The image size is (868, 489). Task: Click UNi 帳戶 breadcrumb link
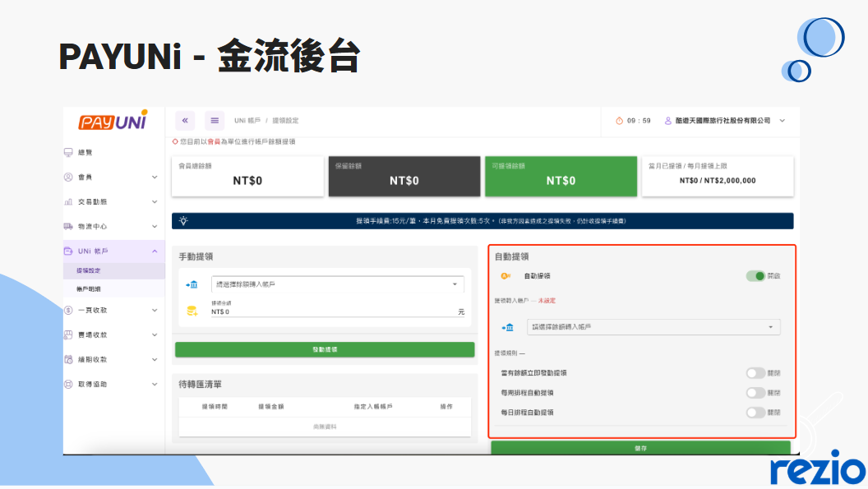tap(247, 121)
